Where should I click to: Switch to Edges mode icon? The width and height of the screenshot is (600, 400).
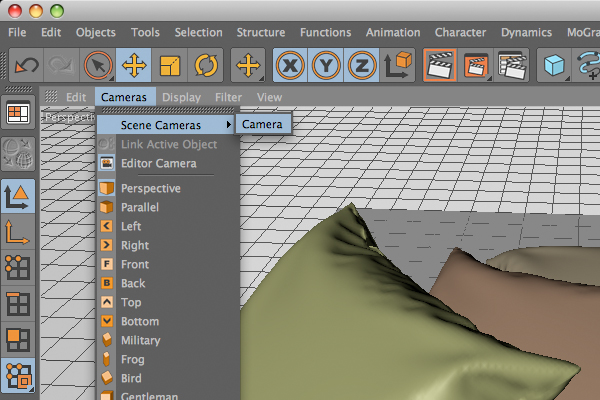18,304
